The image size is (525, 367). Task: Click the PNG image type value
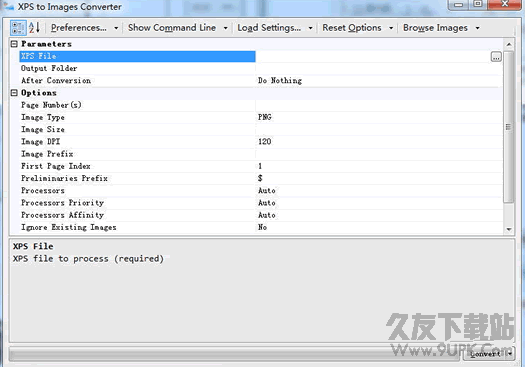click(x=265, y=117)
